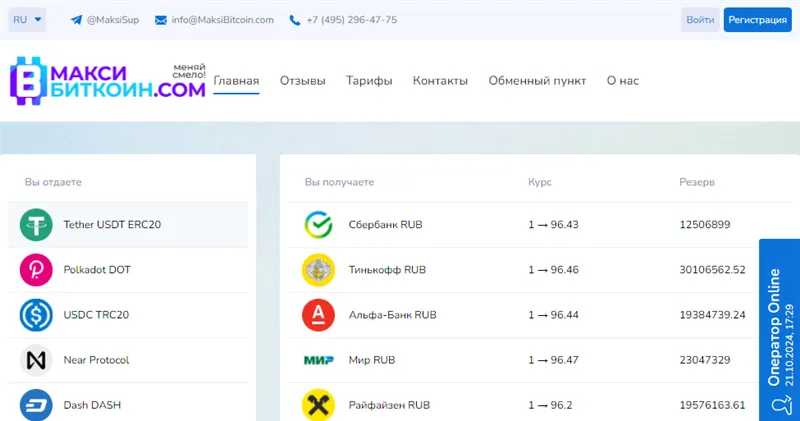This screenshot has height=421, width=800.
Task: Click the Alfa-Bank reserve 19384739.24
Action: [x=712, y=315]
